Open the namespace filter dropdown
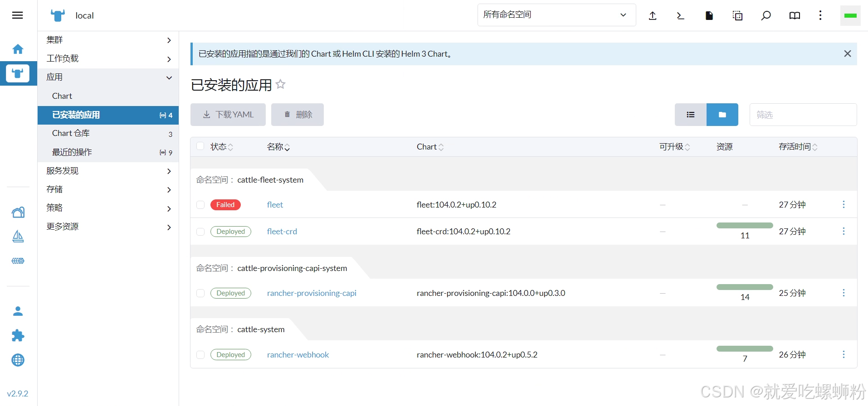This screenshot has width=868, height=406. click(x=556, y=15)
